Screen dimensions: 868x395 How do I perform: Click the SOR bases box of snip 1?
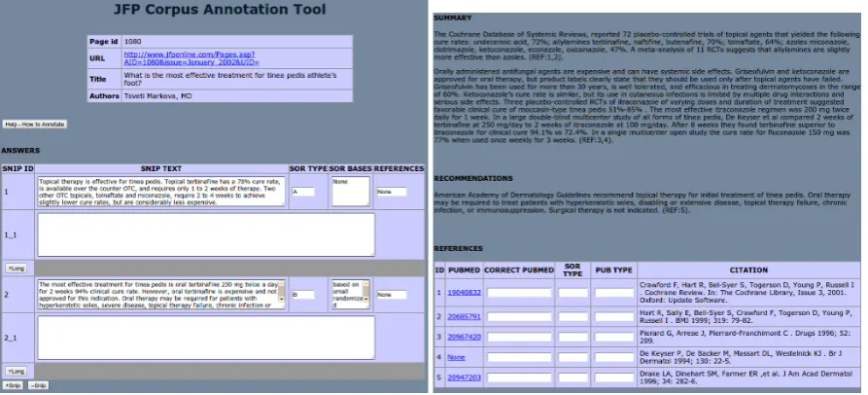pos(351,191)
